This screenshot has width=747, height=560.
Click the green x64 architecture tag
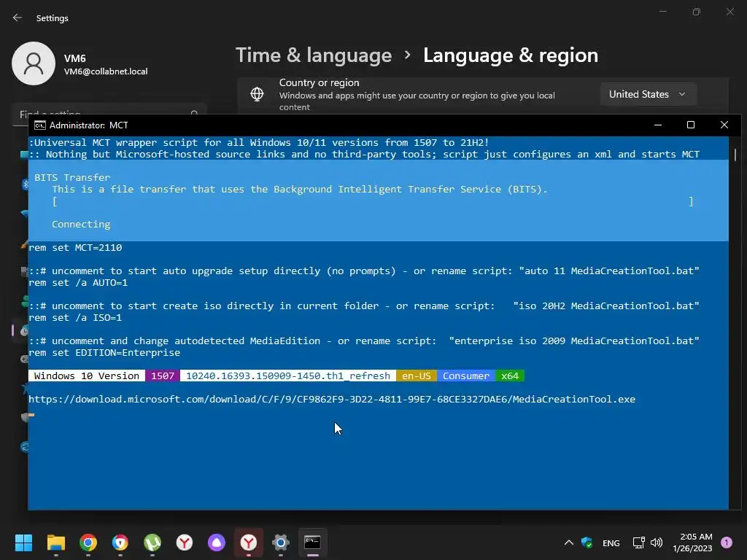tap(510, 376)
